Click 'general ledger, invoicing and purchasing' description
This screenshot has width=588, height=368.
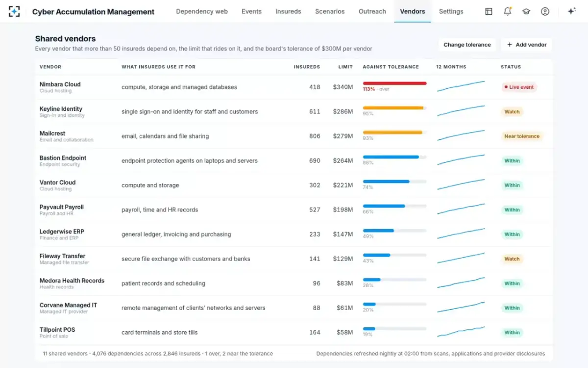(x=176, y=234)
